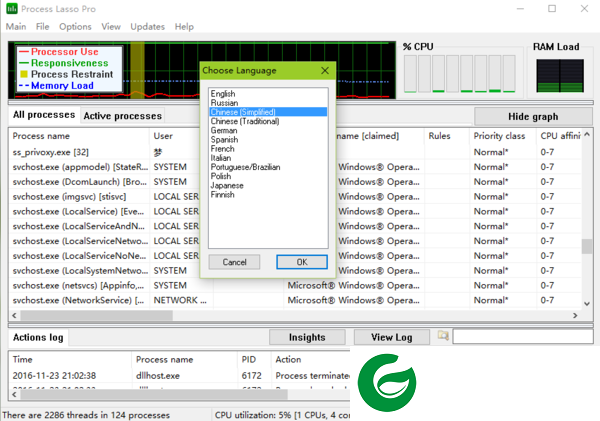Open the Main menu

[16, 26]
